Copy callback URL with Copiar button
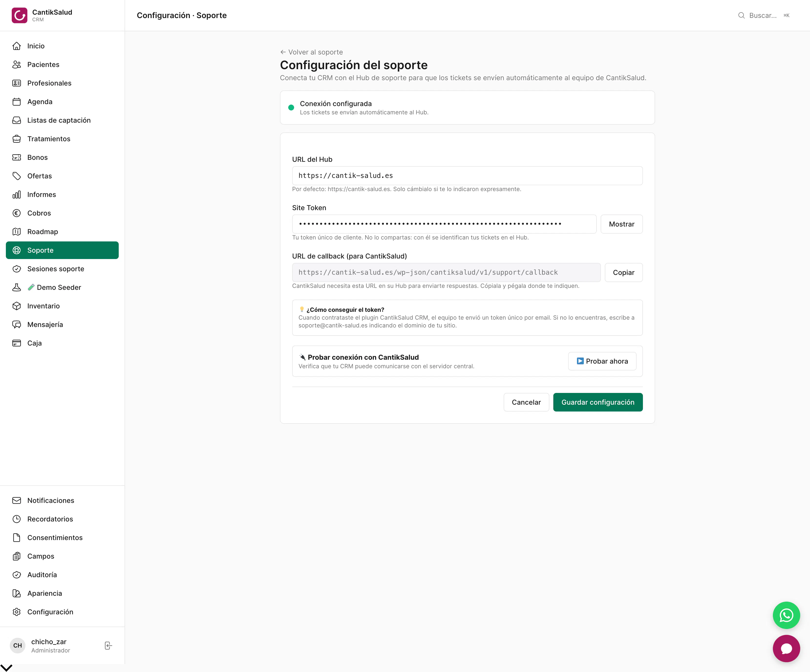Screen dimensions: 810x672 tap(623, 272)
